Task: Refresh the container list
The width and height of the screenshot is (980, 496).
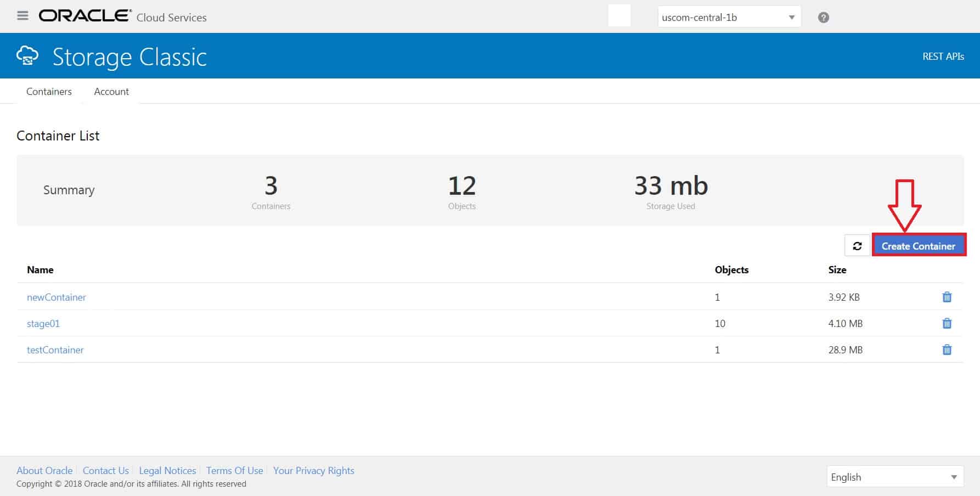Action: [x=857, y=246]
